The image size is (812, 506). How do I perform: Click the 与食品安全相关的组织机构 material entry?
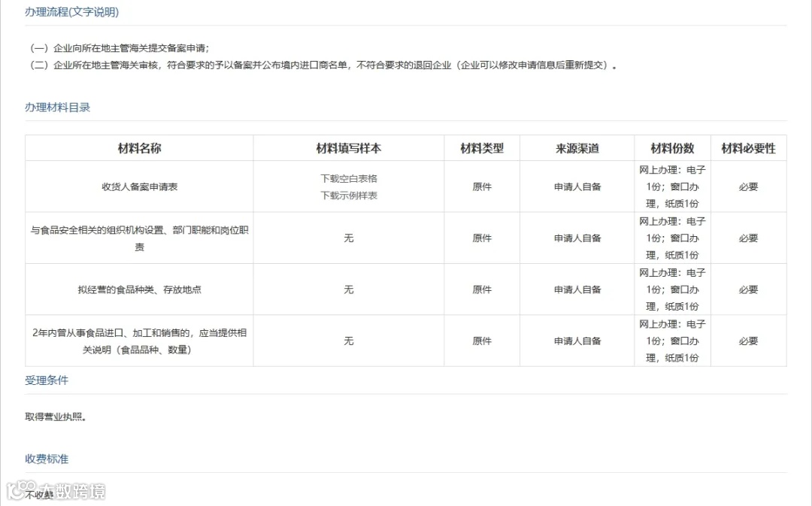138,238
